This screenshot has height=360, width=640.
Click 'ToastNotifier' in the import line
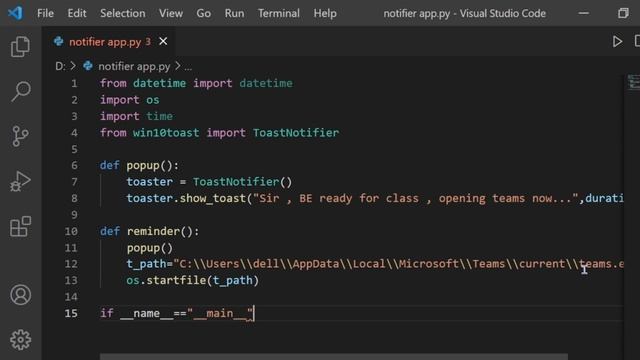point(296,133)
